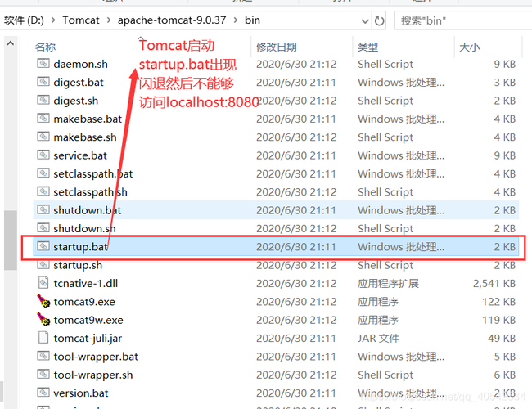Screen dimensions: 532x409
Task: Click the tcnative-1.dll file icon
Action: coord(43,282)
